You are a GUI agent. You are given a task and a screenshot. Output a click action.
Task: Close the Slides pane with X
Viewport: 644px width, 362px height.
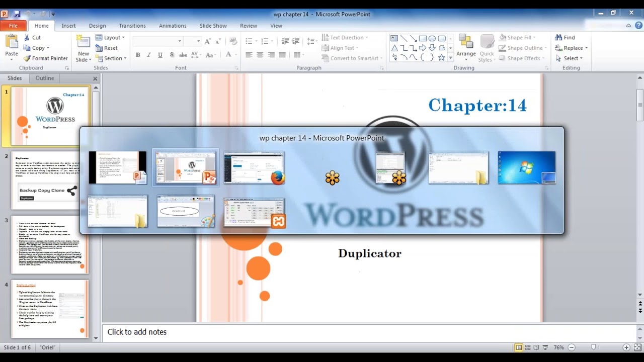pyautogui.click(x=95, y=78)
